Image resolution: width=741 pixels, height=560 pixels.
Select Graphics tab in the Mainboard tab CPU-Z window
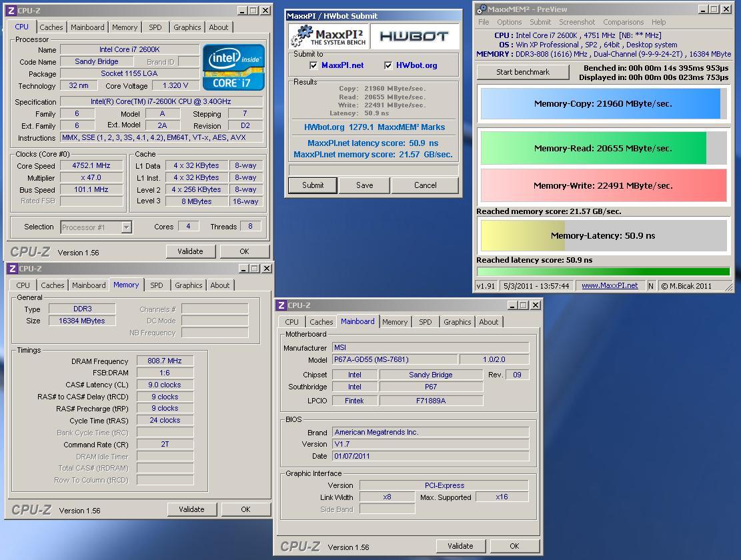457,322
